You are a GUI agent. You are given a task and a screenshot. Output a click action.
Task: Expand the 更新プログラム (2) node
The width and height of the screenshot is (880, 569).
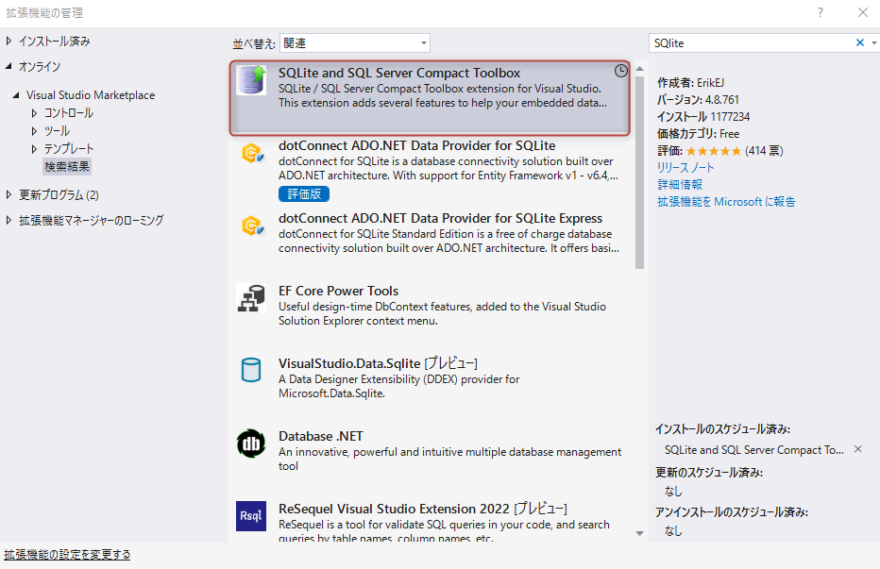(x=8, y=195)
